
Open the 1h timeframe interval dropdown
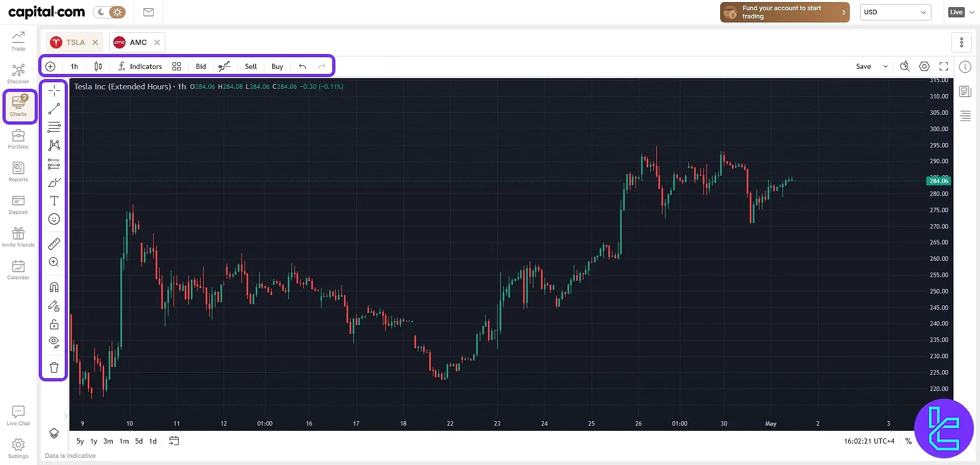click(x=75, y=66)
